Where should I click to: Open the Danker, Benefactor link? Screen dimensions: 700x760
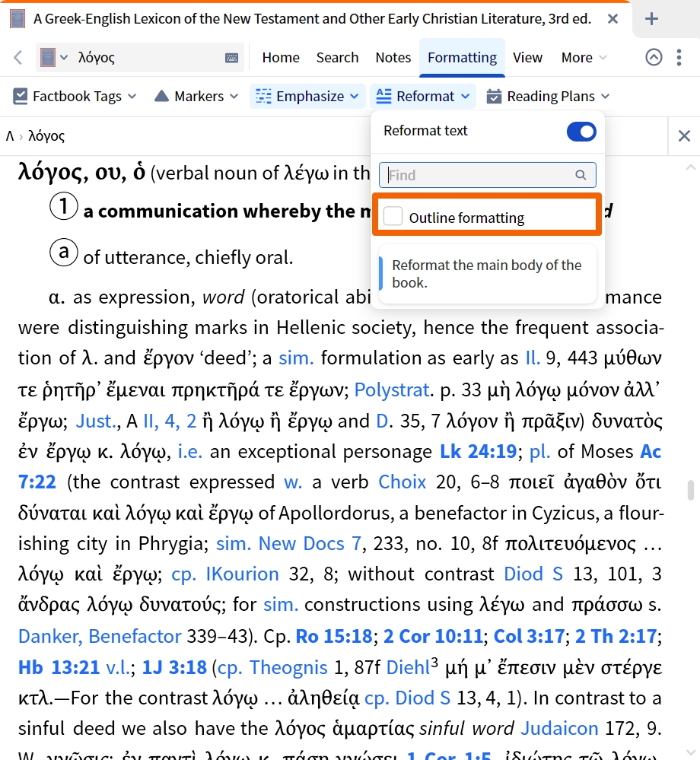[x=100, y=636]
